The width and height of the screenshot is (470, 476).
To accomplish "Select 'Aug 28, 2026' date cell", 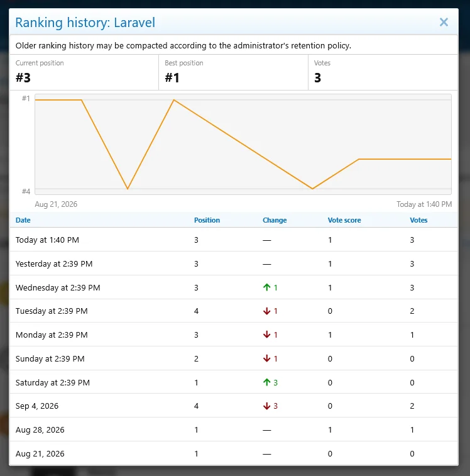I will (40, 430).
